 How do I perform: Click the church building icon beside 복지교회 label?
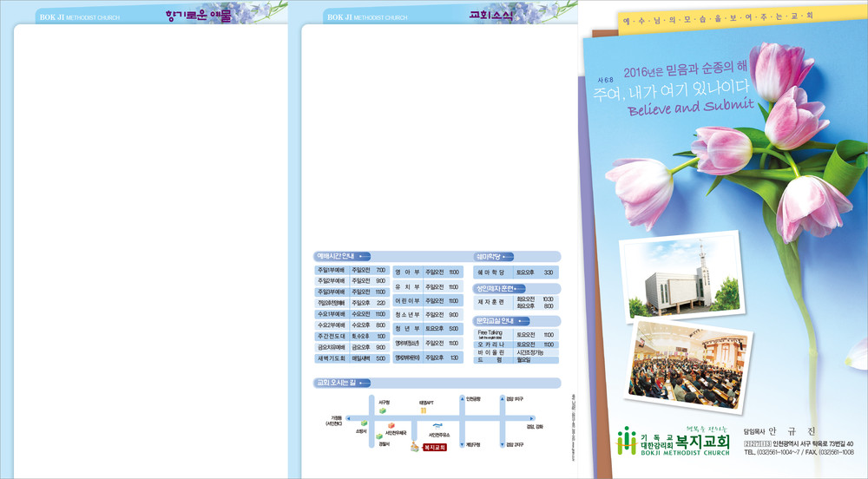pos(415,445)
